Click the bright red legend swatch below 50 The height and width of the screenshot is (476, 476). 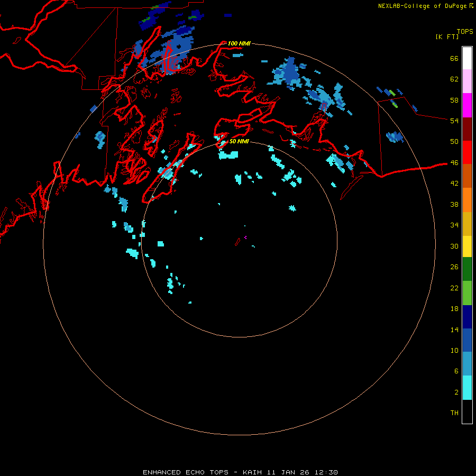pyautogui.click(x=467, y=152)
